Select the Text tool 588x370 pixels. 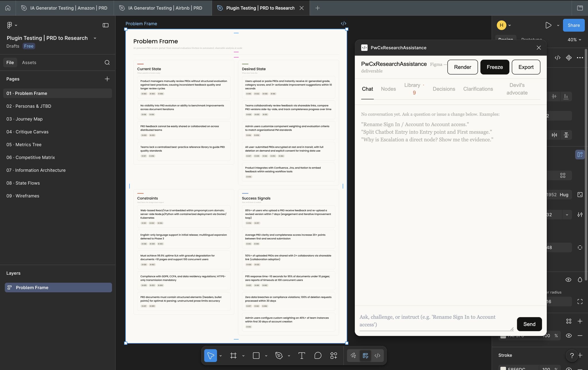[x=302, y=356]
